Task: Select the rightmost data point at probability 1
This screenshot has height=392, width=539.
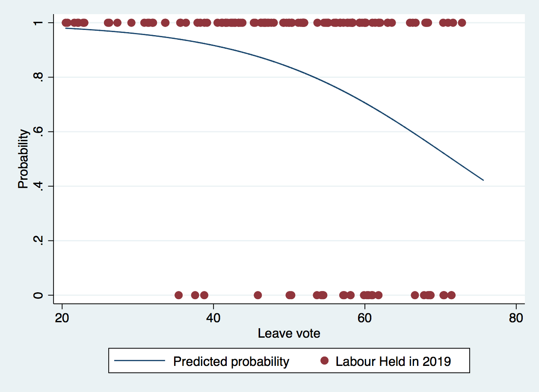Action: [462, 23]
